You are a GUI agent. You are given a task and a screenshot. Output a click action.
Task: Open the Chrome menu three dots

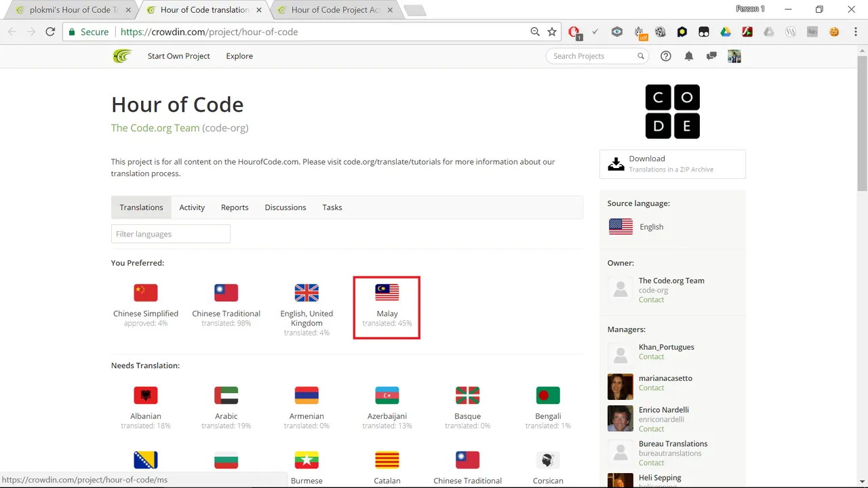pos(854,32)
